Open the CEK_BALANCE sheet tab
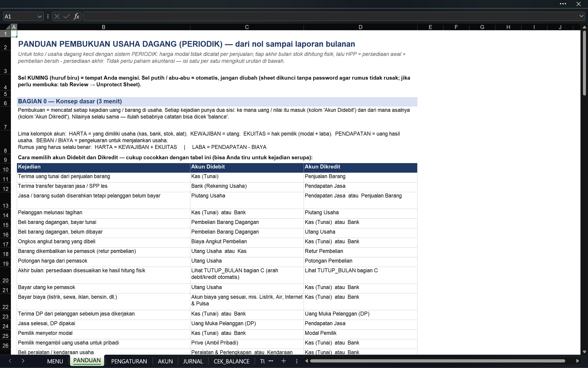Image resolution: width=588 pixels, height=368 pixels. coord(231,361)
